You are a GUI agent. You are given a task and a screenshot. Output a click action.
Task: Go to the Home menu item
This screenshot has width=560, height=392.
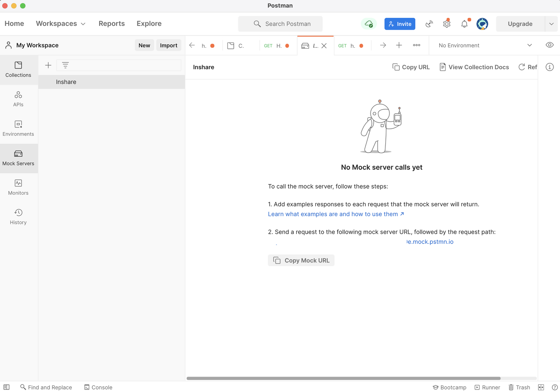click(14, 24)
